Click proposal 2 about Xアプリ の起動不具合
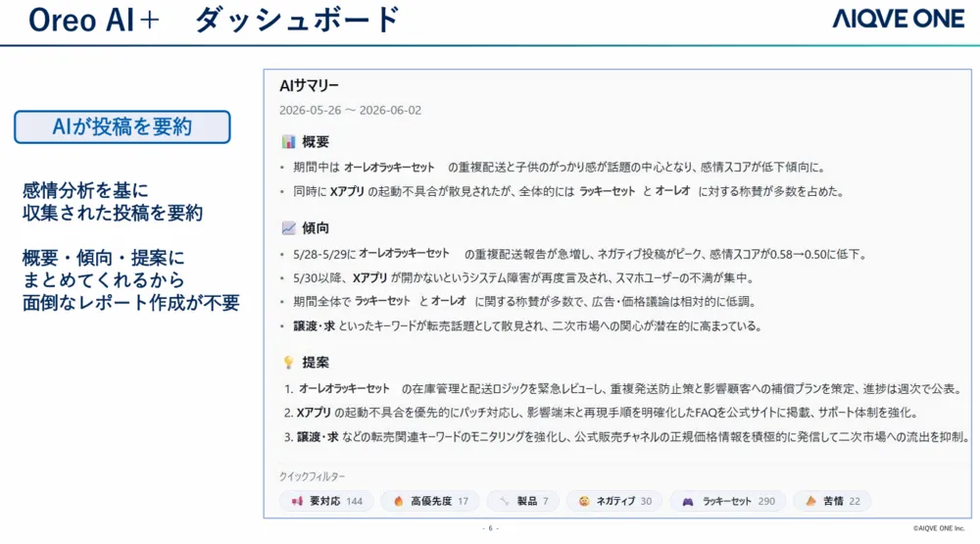The image size is (980, 544). pos(602,413)
